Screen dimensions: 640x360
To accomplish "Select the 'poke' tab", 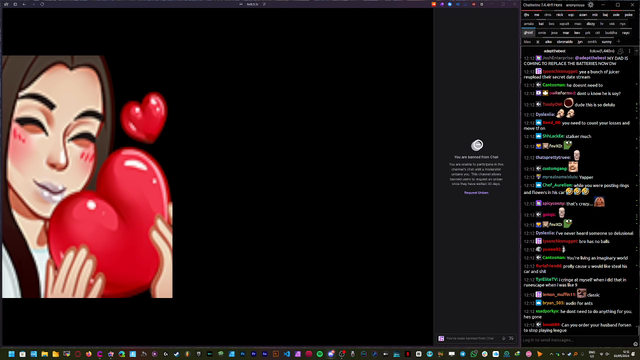I will tap(629, 15).
